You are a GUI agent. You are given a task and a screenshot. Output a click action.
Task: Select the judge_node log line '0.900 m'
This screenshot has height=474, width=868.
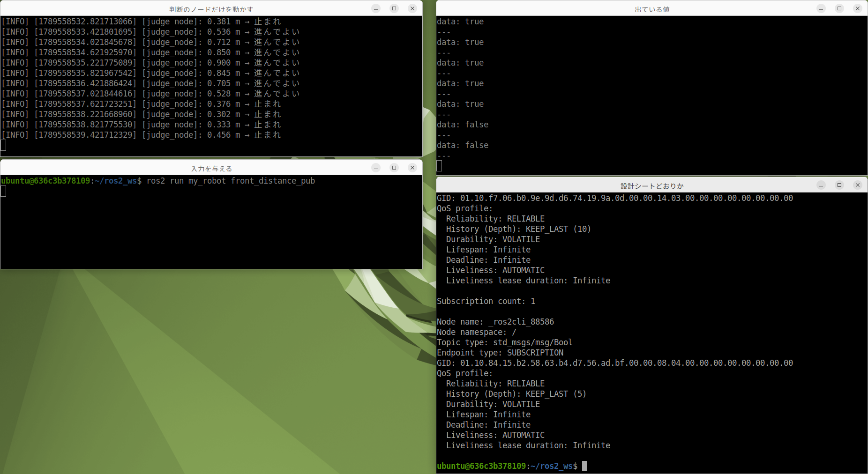click(x=150, y=63)
